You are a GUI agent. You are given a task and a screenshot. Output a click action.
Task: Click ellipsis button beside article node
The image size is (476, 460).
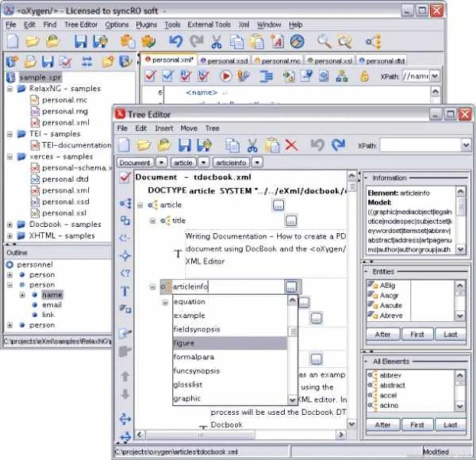[278, 205]
